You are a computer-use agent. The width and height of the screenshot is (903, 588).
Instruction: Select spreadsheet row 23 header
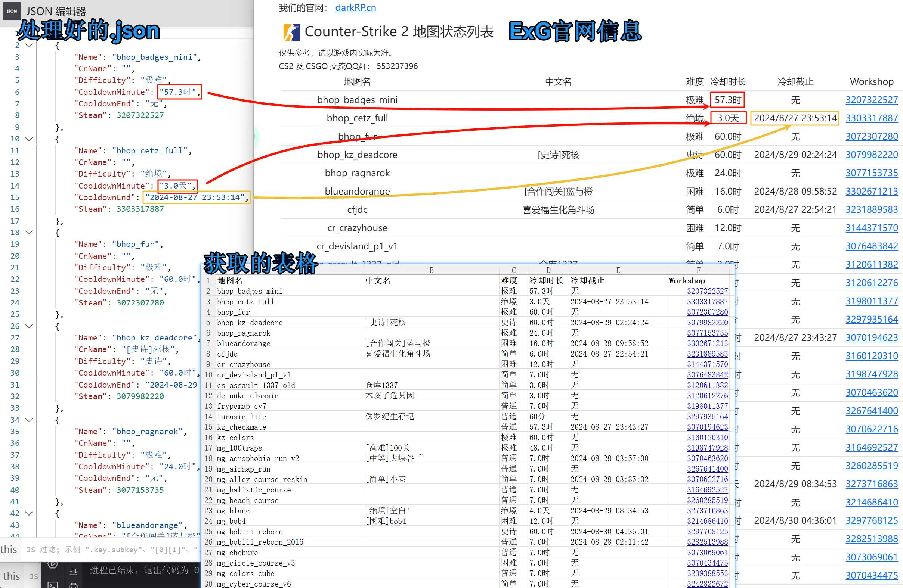(208, 511)
